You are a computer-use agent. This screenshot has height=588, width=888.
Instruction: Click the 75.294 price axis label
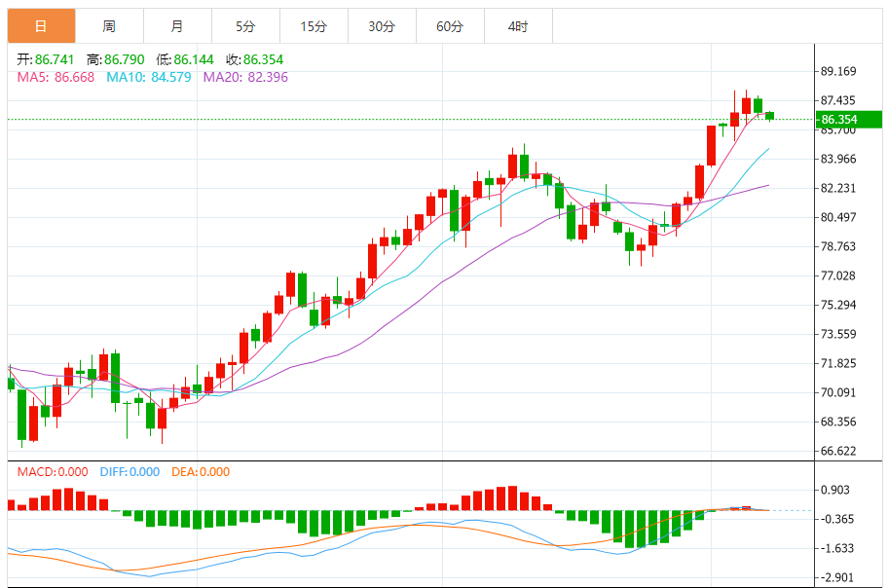tap(838, 305)
